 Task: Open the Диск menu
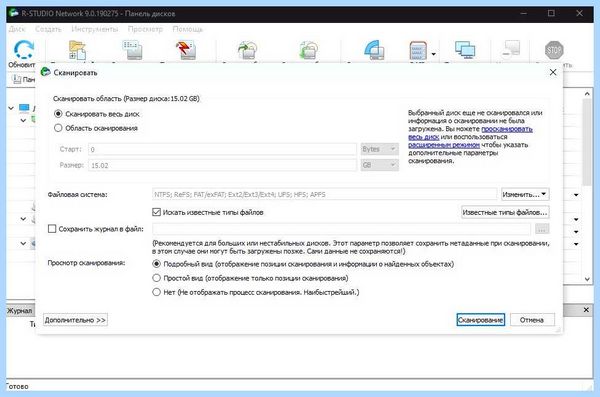tap(16, 29)
